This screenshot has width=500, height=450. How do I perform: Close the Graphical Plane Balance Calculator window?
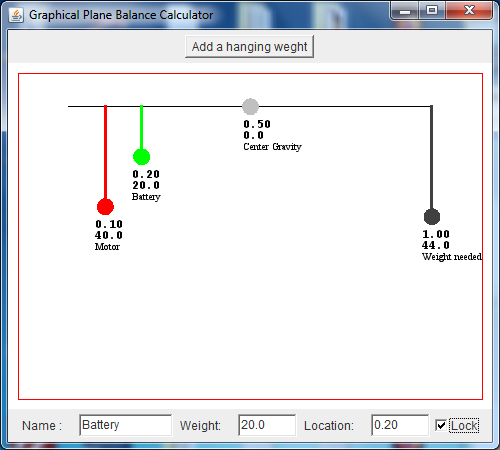[469, 11]
